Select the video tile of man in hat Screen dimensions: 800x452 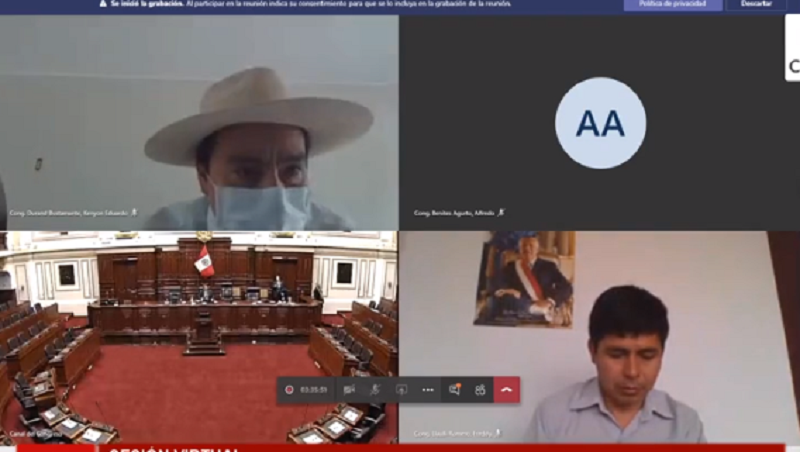(x=198, y=120)
